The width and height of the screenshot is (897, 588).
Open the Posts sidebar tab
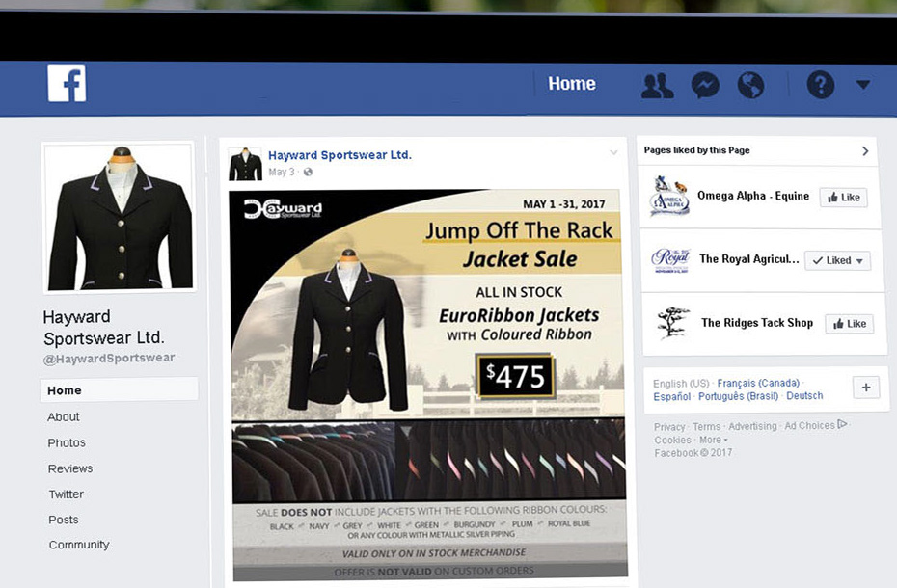click(x=64, y=520)
